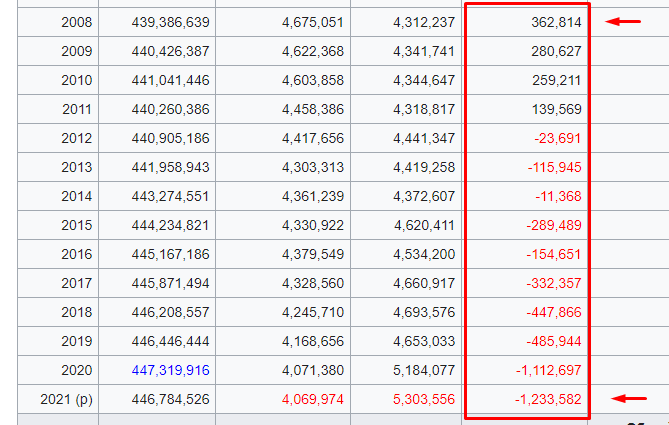This screenshot has height=425, width=669.
Task: Click deaths value 5,184,077
Action: pos(424,370)
